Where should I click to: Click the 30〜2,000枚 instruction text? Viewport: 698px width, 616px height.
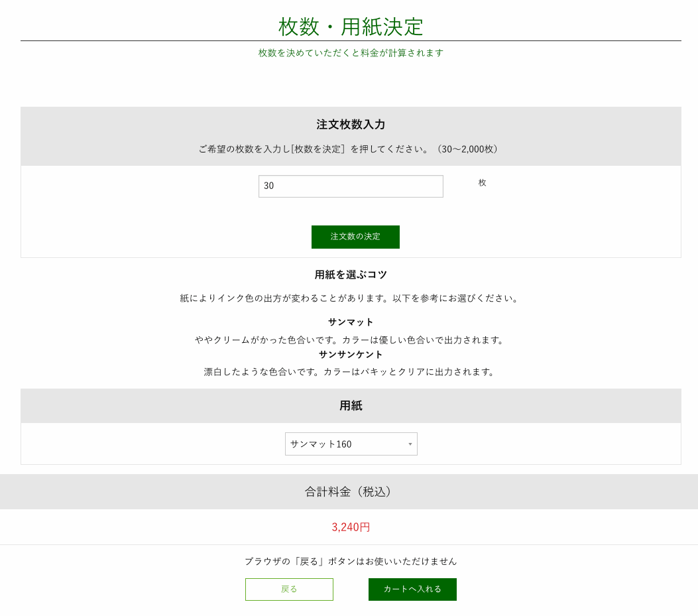coord(351,149)
